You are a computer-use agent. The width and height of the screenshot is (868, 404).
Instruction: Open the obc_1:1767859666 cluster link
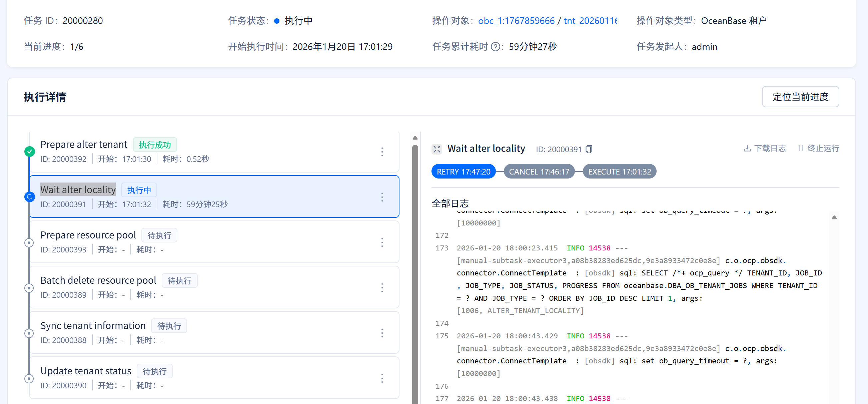point(516,21)
